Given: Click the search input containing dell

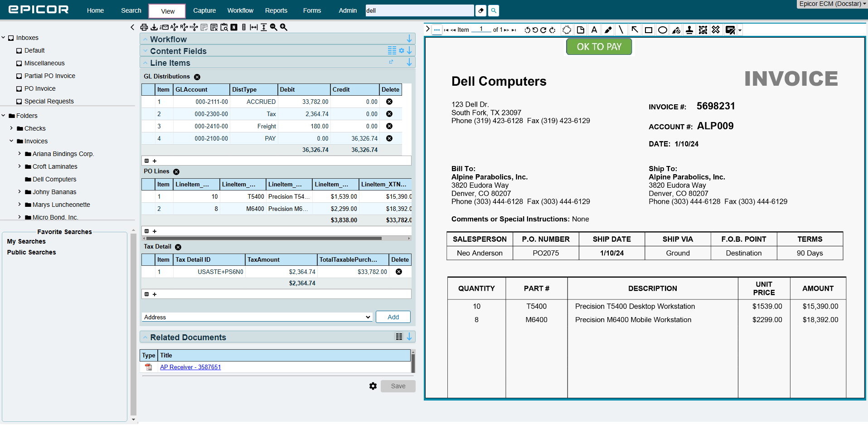Looking at the screenshot, I should 419,10.
